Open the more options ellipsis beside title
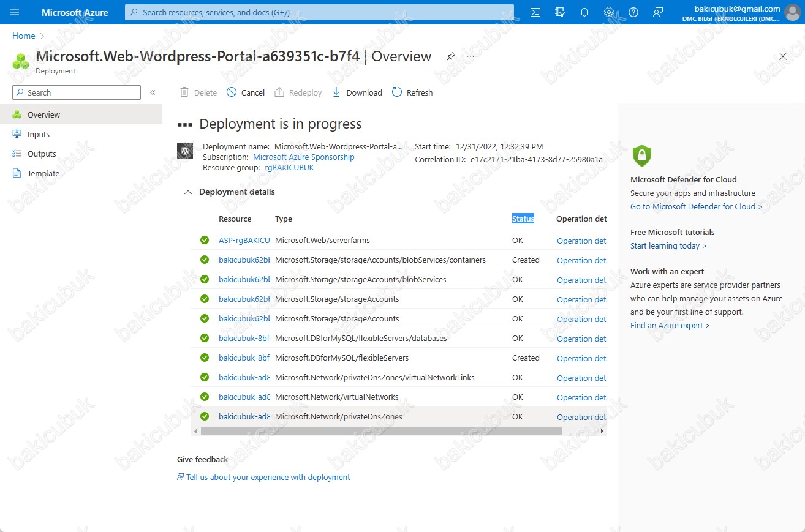805x532 pixels. pos(471,56)
